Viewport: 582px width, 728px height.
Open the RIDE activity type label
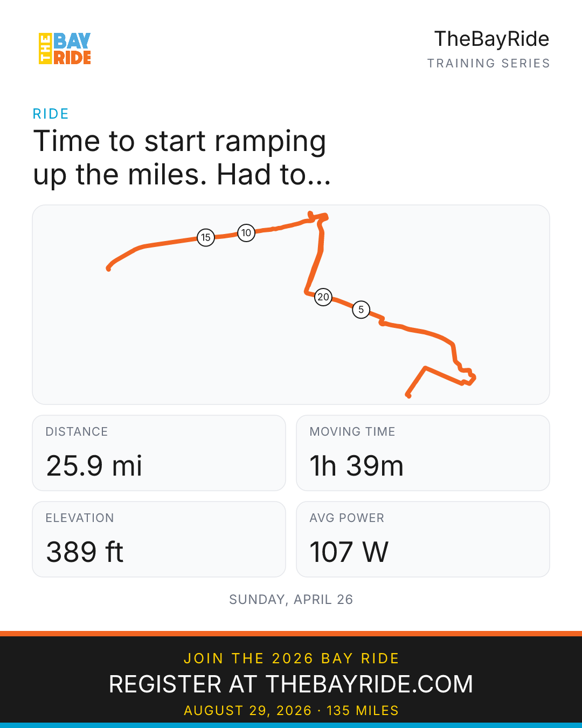click(x=51, y=114)
